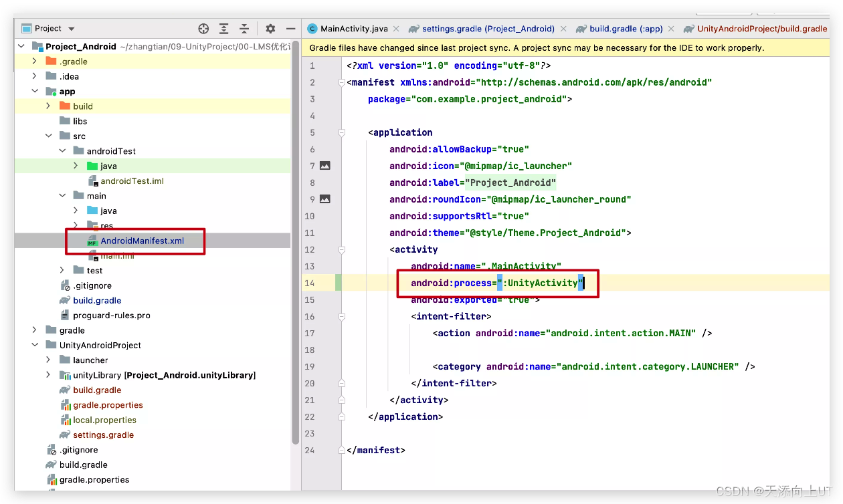This screenshot has height=504, width=843.
Task: Collapse the src folder
Action: point(48,136)
